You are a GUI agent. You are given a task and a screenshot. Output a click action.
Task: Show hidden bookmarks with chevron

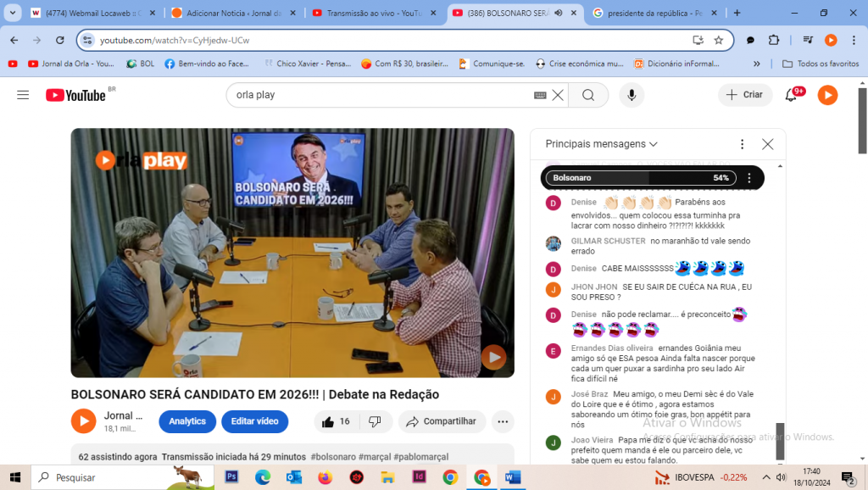(x=757, y=64)
